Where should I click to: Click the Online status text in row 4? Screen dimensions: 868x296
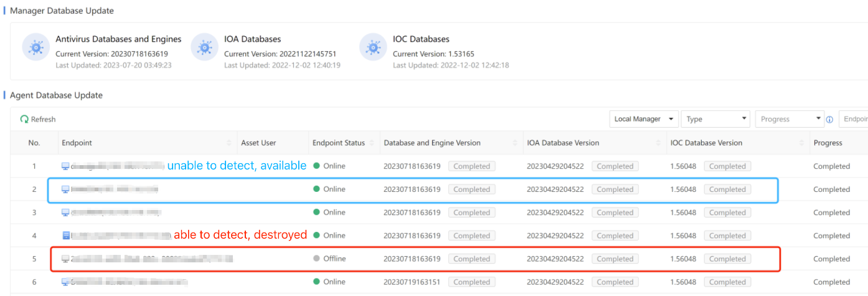[x=334, y=236]
